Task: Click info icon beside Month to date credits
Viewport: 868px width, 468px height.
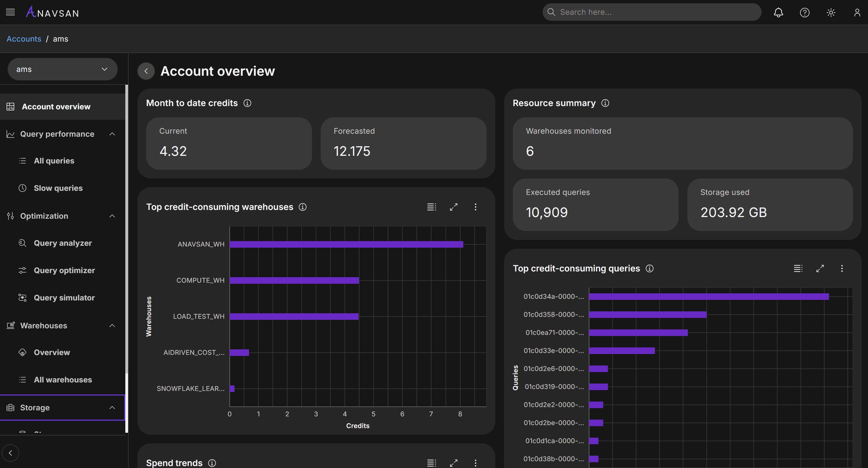Action: pos(247,103)
